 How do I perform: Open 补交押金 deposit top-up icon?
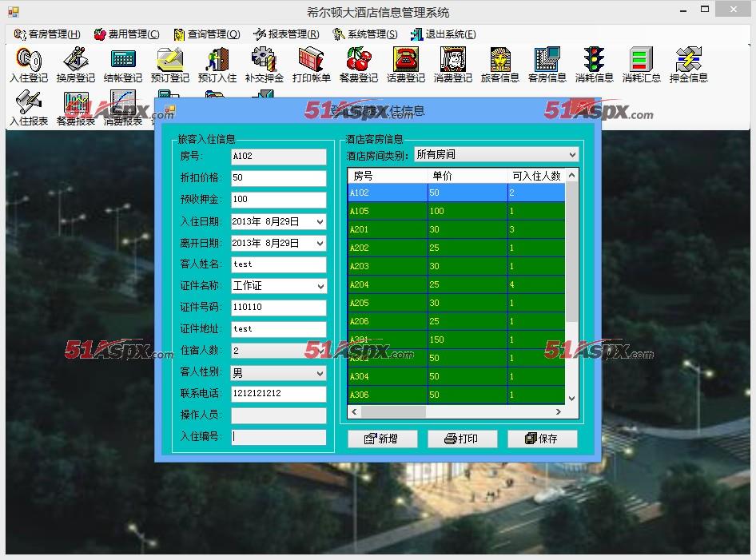[x=265, y=65]
